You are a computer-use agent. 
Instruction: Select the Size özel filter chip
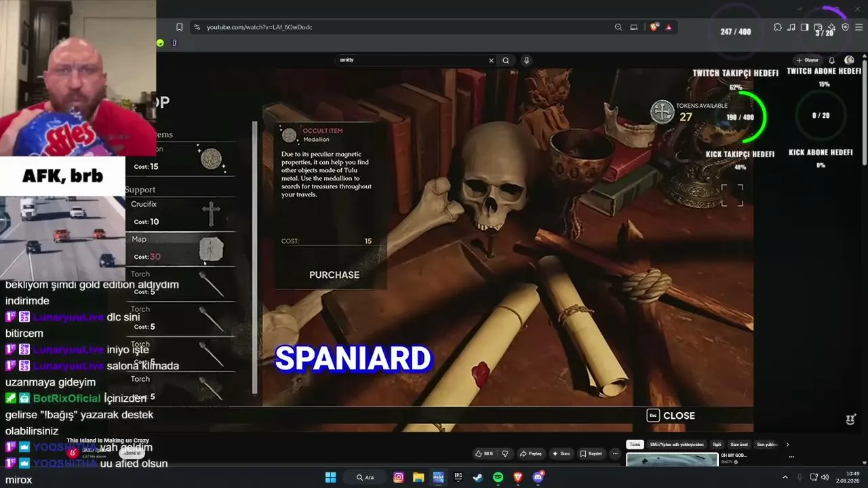coord(739,445)
